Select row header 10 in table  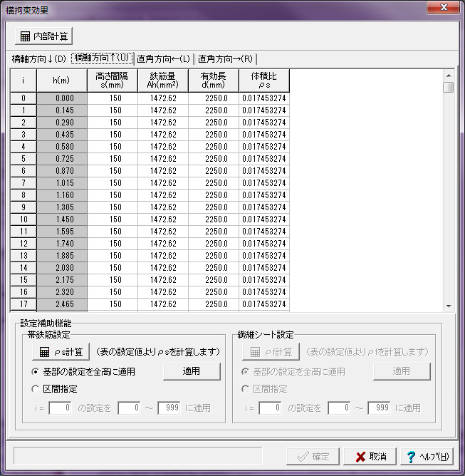point(23,219)
